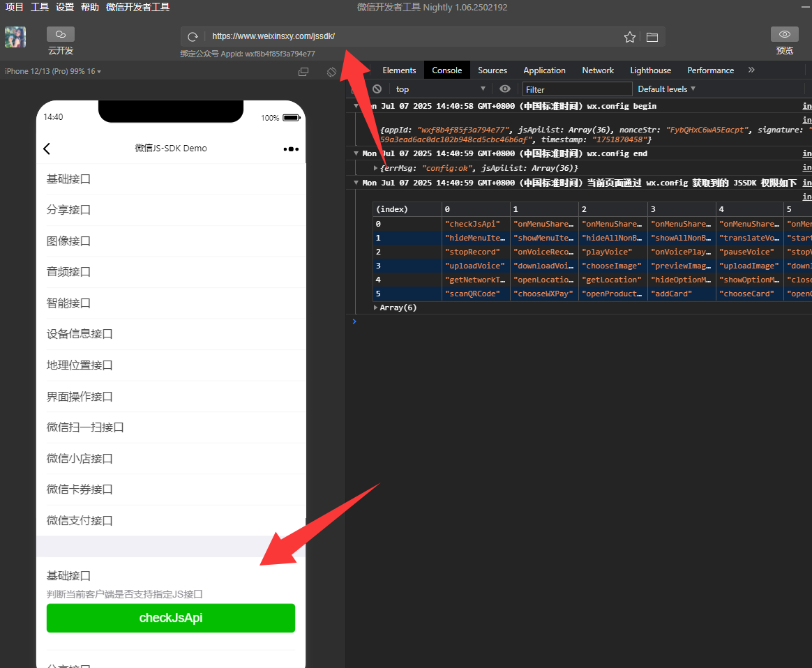Open the top context selector dropdown
The width and height of the screenshot is (812, 668).
(x=440, y=89)
